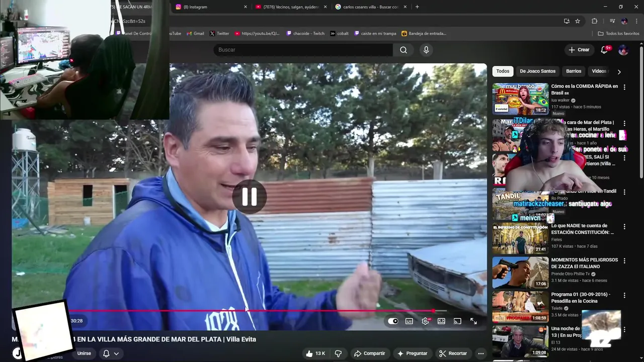Viewport: 644px width, 362px height.
Task: Open the Chrome three-dot menu
Action: point(636,21)
